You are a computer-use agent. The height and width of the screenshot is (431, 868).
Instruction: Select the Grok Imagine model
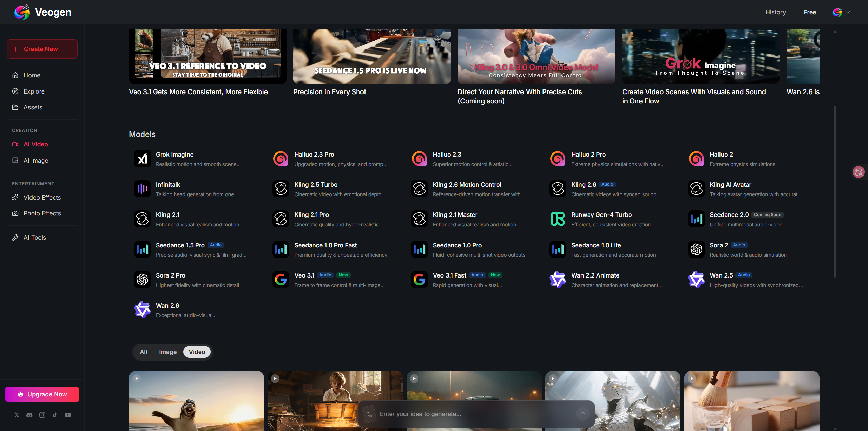[x=174, y=154]
